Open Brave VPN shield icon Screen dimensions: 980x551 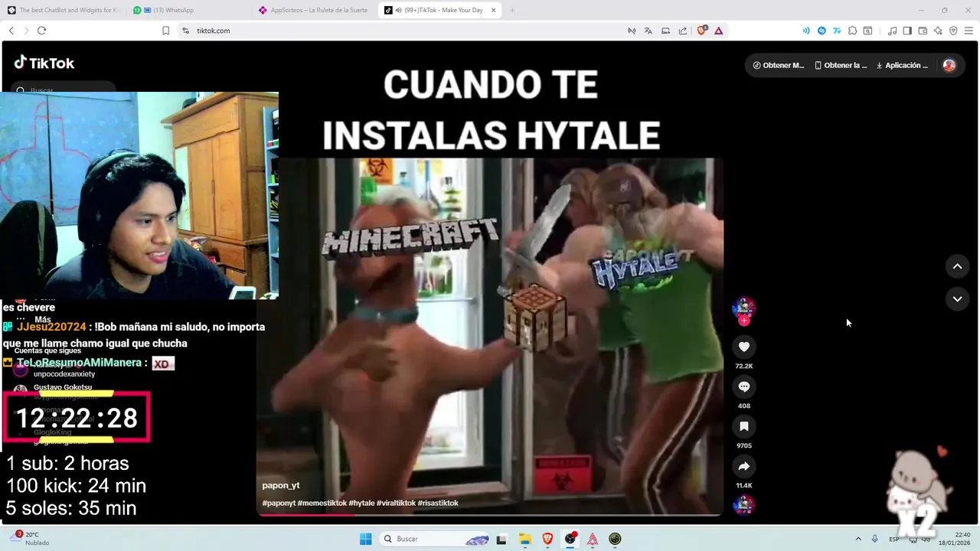click(x=953, y=31)
